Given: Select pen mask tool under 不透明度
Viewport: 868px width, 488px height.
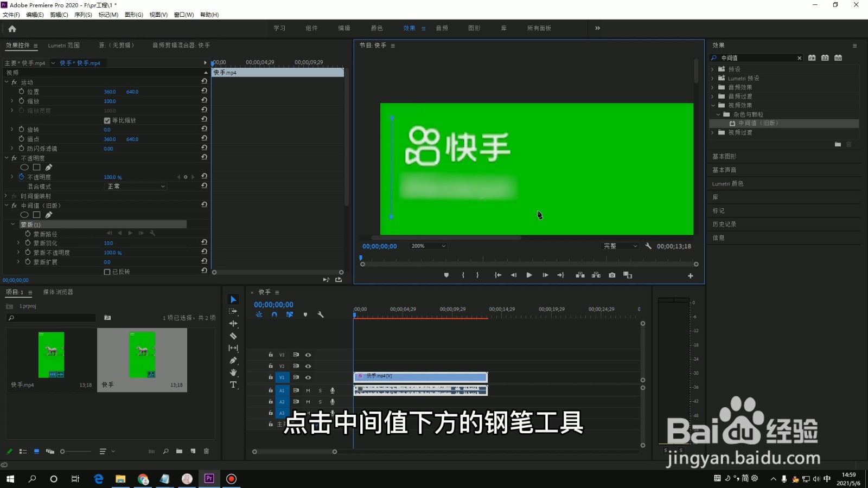Looking at the screenshot, I should tap(49, 168).
